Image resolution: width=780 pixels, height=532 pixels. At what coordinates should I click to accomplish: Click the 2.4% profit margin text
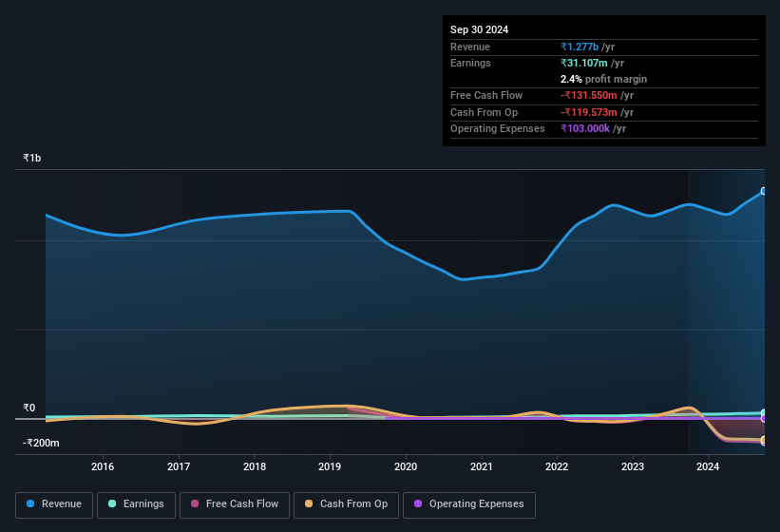603,79
